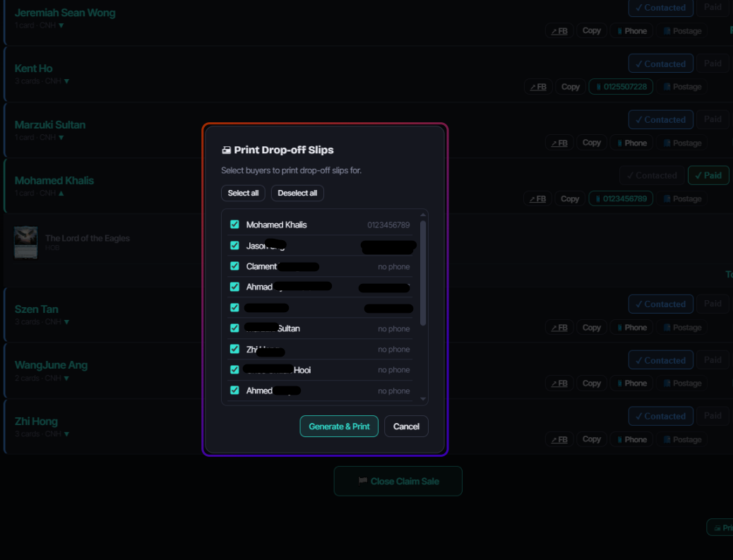Expand Szen Tan's cards dropdown arrow

(67, 321)
